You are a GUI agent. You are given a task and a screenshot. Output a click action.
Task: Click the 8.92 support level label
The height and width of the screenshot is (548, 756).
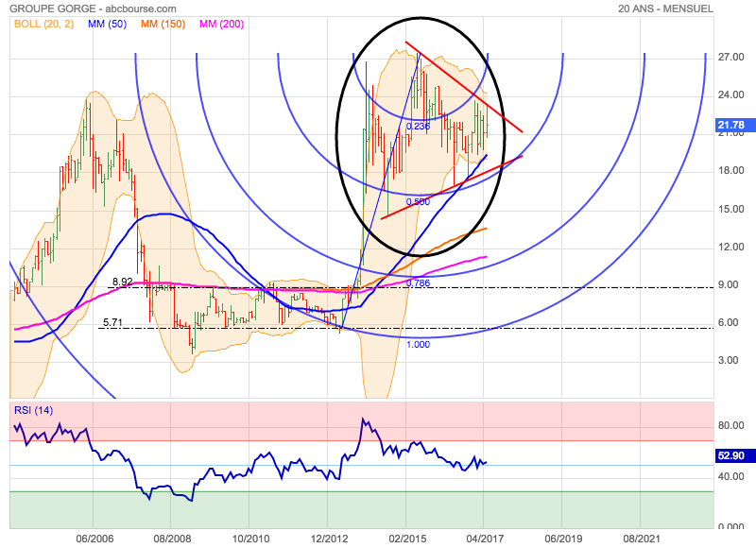coord(123,282)
